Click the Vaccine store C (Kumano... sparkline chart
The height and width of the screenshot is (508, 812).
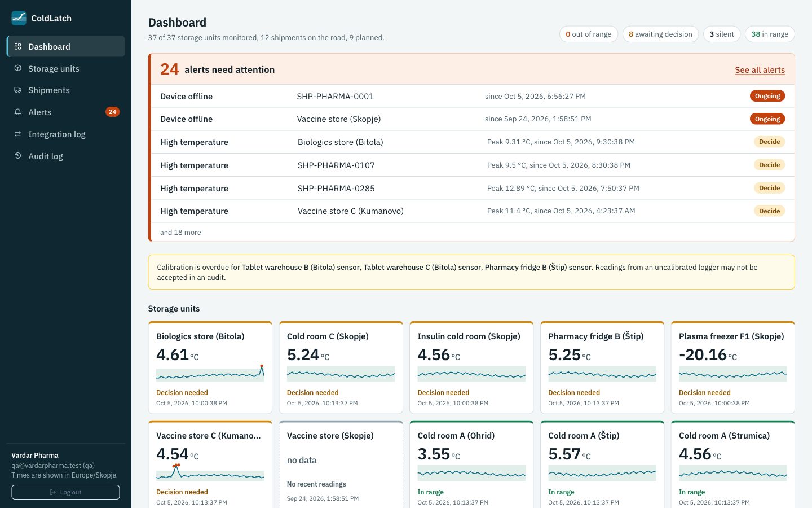point(210,472)
